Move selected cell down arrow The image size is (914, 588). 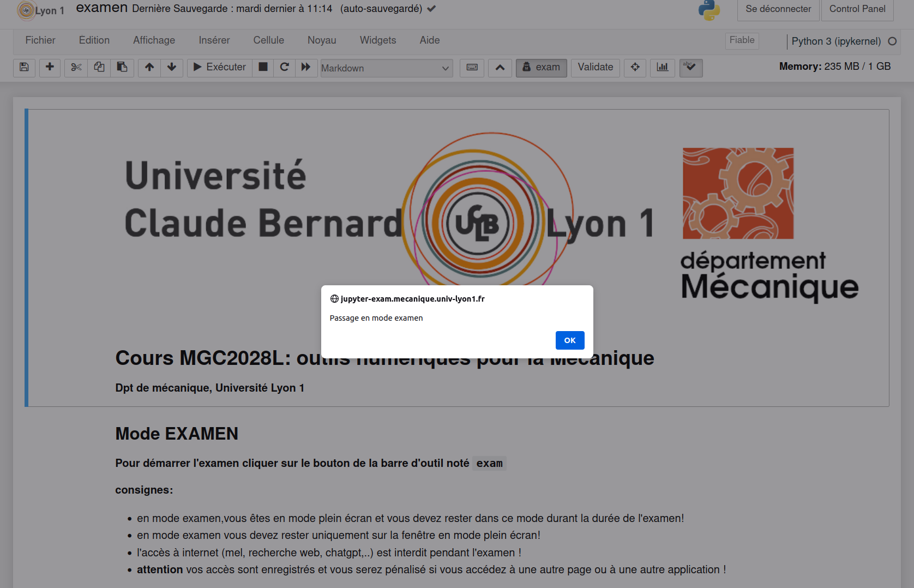172,67
